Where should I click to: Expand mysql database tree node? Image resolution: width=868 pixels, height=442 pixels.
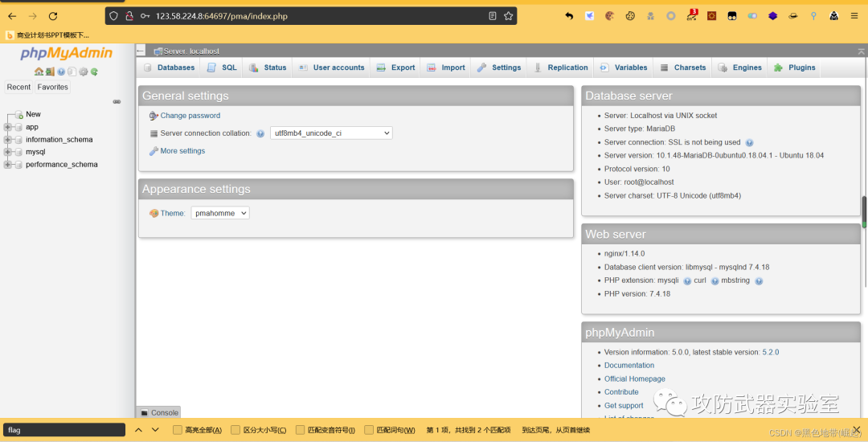(x=8, y=152)
